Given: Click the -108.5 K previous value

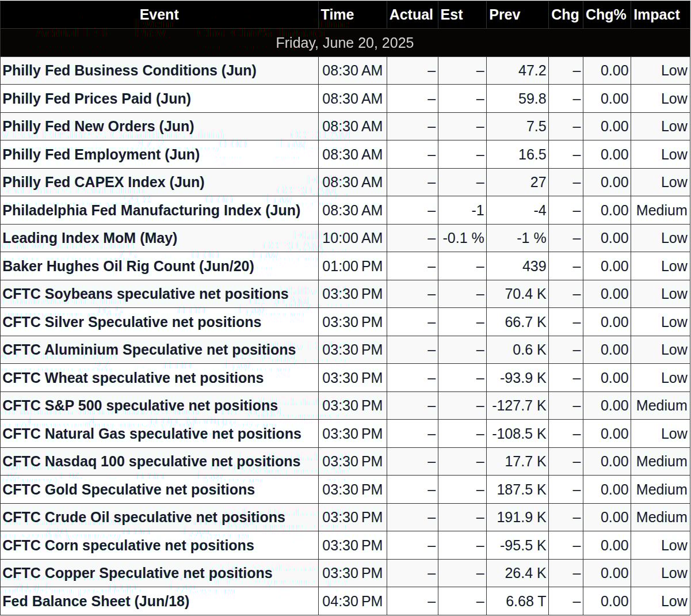Looking at the screenshot, I should [520, 434].
